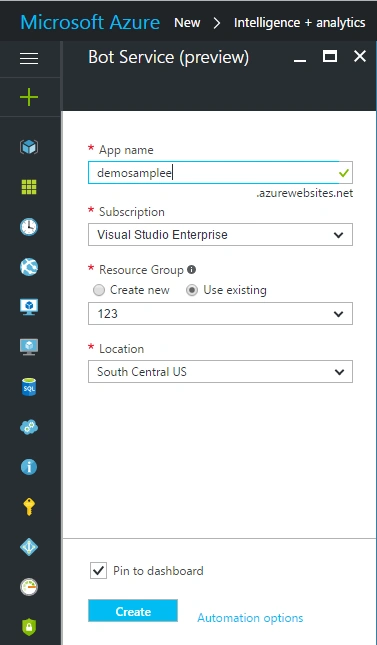Viewport: 377px width, 645px height.
Task: Go to New breadcrumb item
Action: pos(187,23)
